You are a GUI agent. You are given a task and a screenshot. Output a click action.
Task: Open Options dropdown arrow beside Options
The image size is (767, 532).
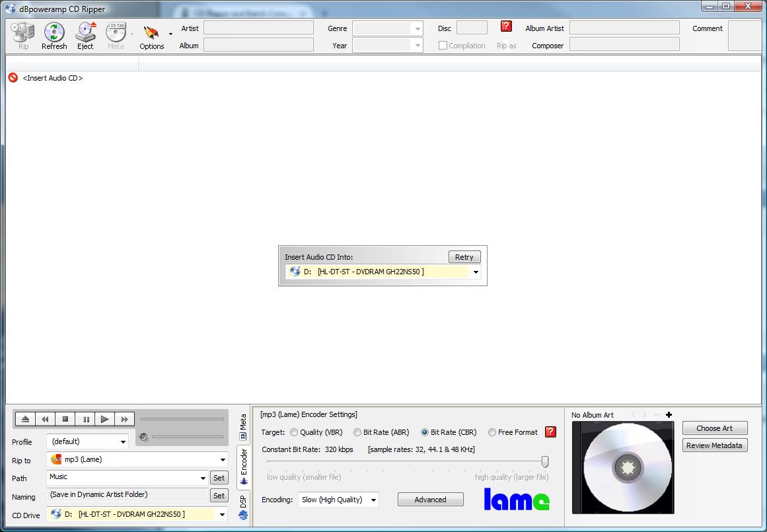point(170,34)
